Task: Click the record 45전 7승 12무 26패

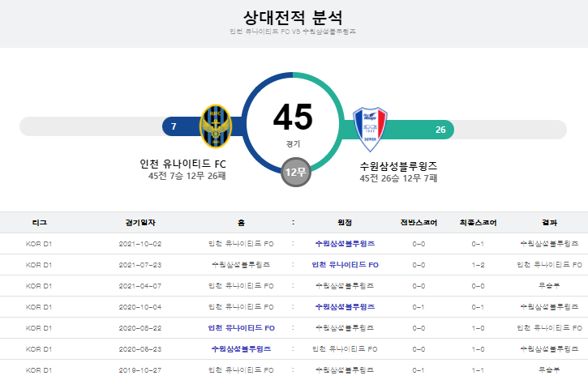Action: coord(187,176)
